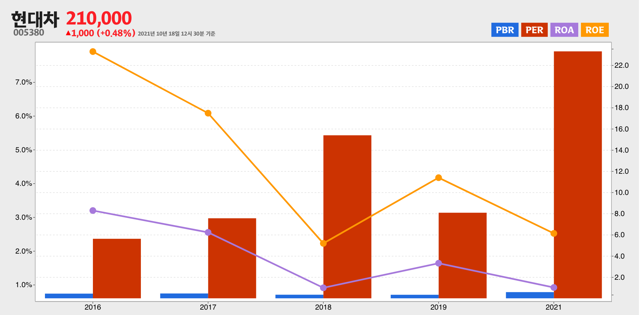Click the 2016 orange ROE data point
The width and height of the screenshot is (644, 315).
93,52
